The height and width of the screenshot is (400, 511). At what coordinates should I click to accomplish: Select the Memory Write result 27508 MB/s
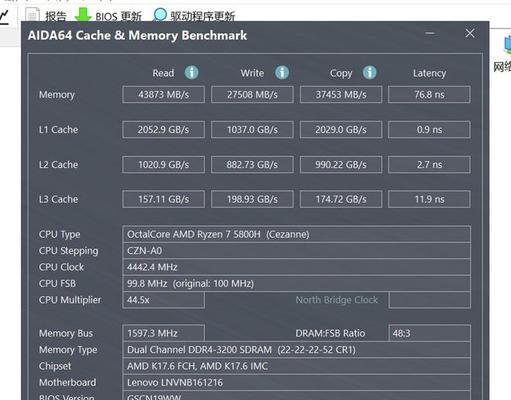coord(252,95)
